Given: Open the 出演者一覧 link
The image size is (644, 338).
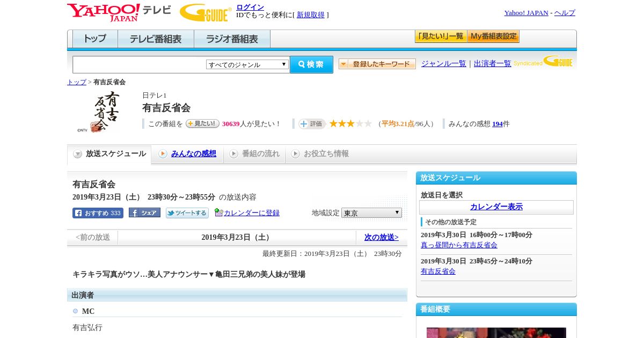Looking at the screenshot, I should [493, 64].
